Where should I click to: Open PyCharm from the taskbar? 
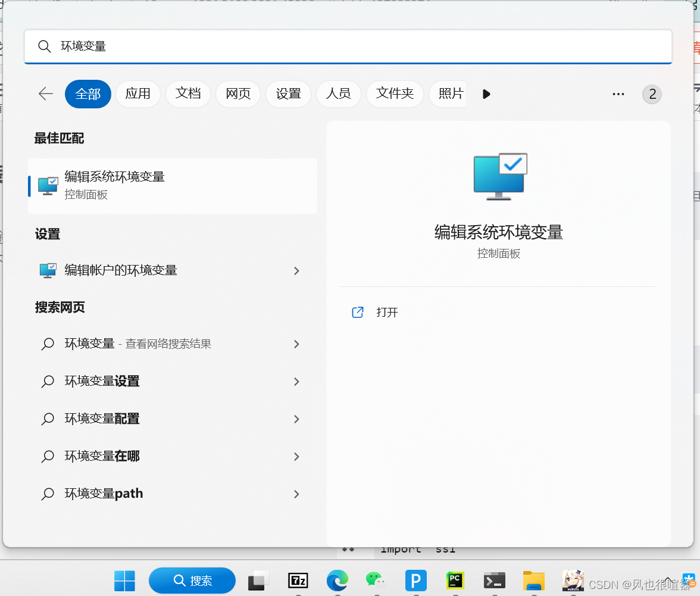point(455,582)
